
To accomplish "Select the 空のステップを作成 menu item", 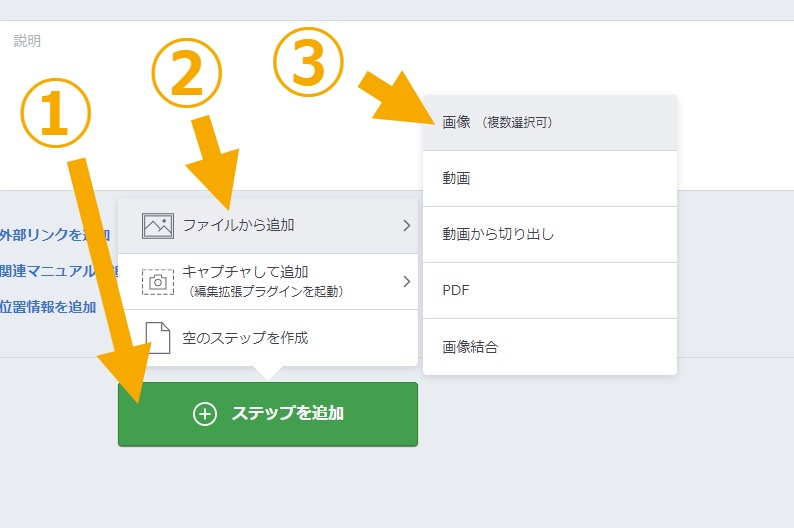I will [x=246, y=338].
